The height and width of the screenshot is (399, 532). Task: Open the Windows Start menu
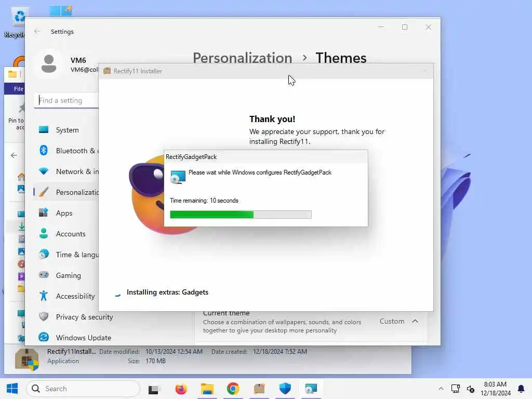12,389
